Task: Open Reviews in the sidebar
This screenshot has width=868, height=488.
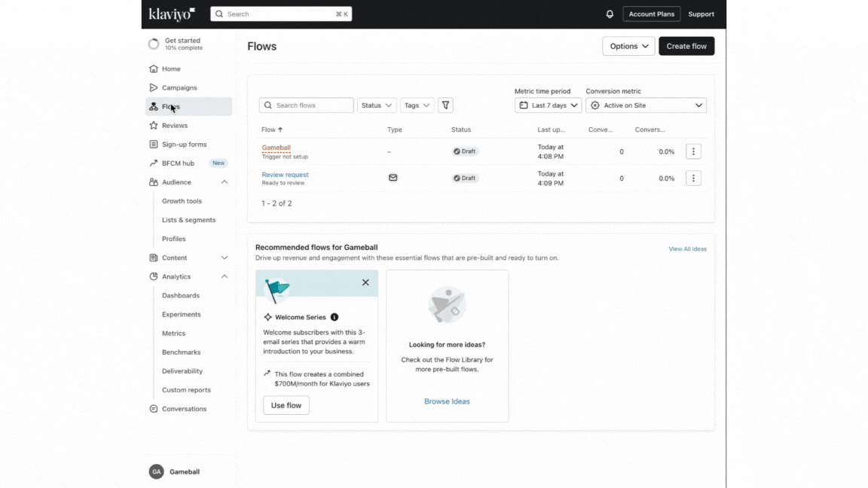Action: click(188, 126)
